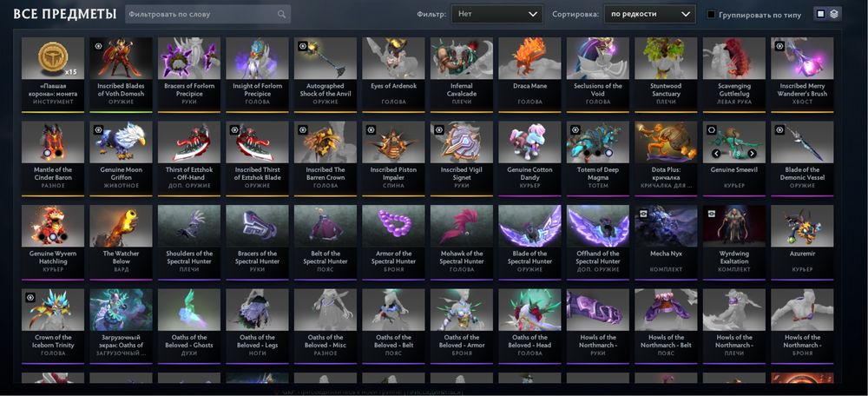Viewport: 868px width, 396px height.
Task: Toggle eye icon on Blade of the Demonic Vessel
Action: (x=780, y=130)
